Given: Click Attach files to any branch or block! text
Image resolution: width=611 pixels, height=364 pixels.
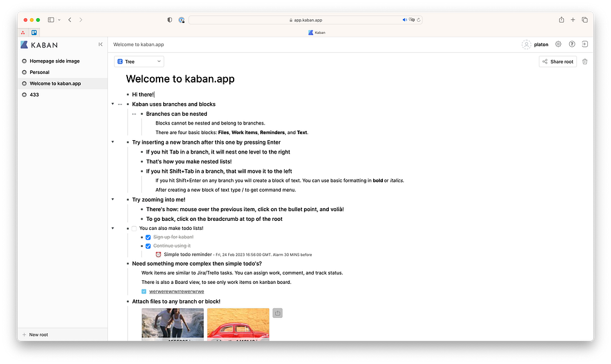Looking at the screenshot, I should [176, 302].
